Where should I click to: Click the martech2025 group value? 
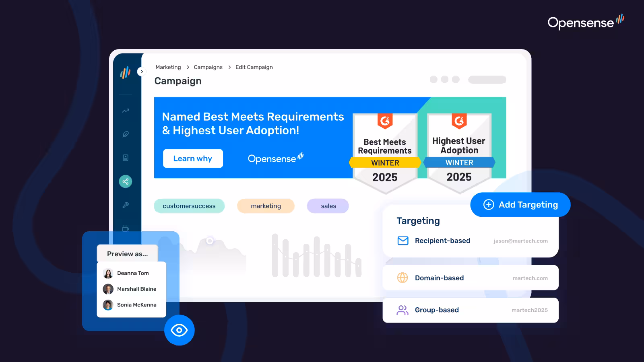pos(530,310)
